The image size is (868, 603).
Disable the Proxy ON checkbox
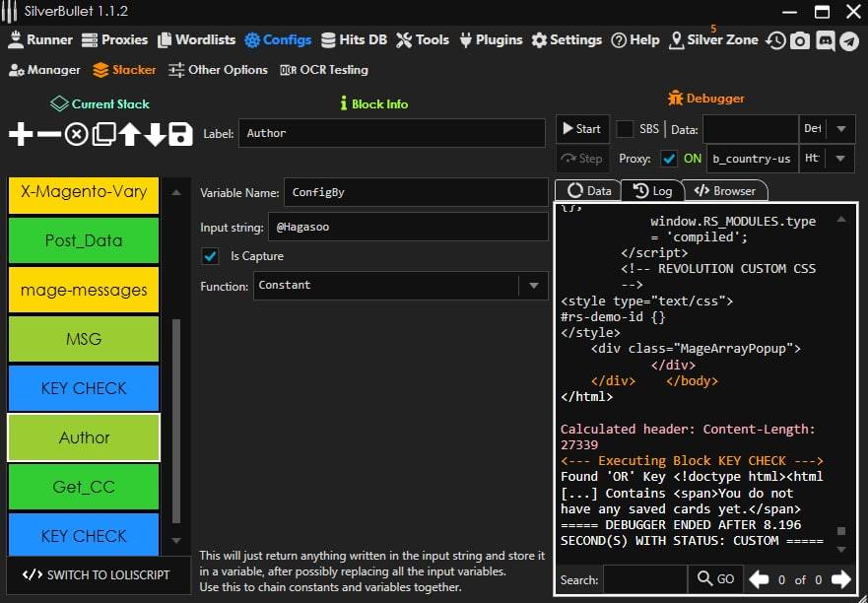tap(669, 159)
